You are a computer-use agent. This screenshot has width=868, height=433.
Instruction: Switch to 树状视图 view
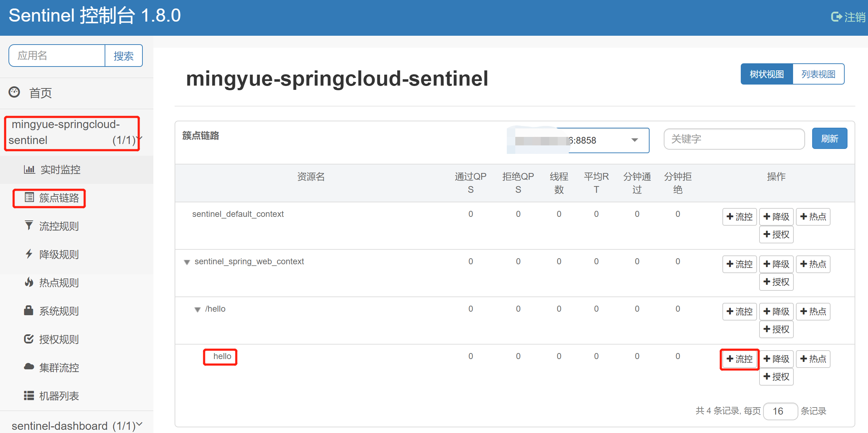[x=767, y=74]
